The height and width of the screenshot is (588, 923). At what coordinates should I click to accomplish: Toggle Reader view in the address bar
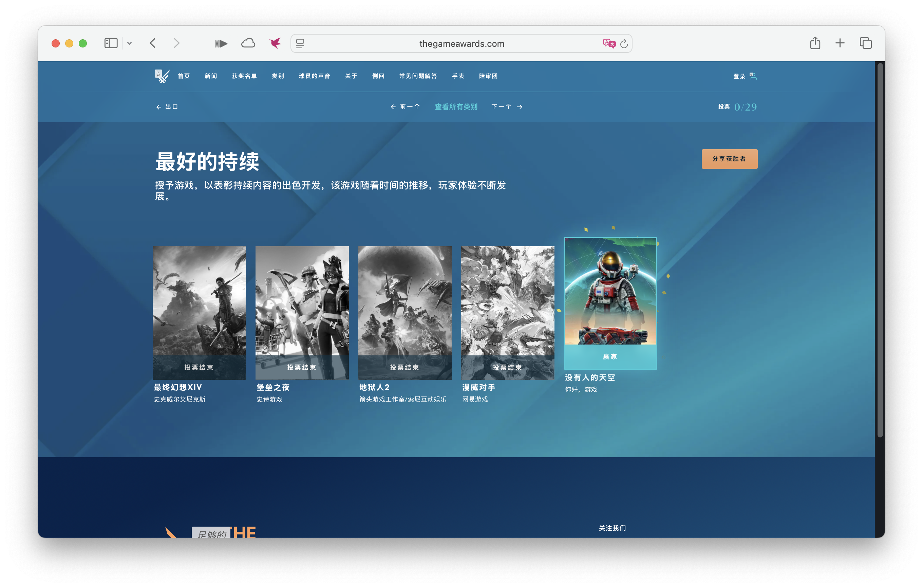coord(301,43)
